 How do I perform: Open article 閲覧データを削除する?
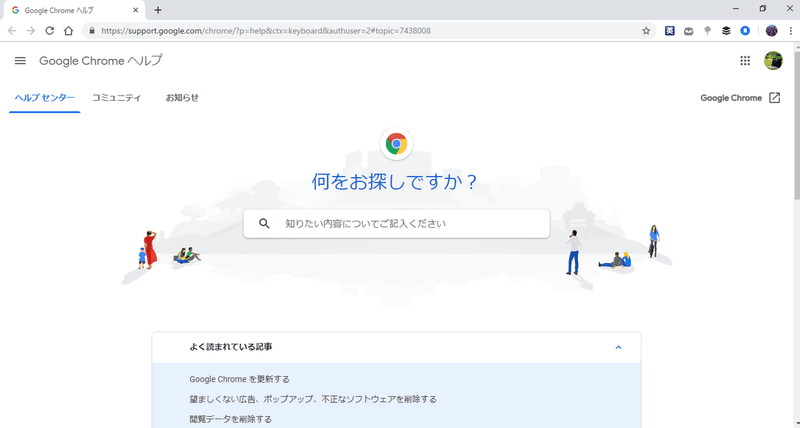click(x=231, y=419)
